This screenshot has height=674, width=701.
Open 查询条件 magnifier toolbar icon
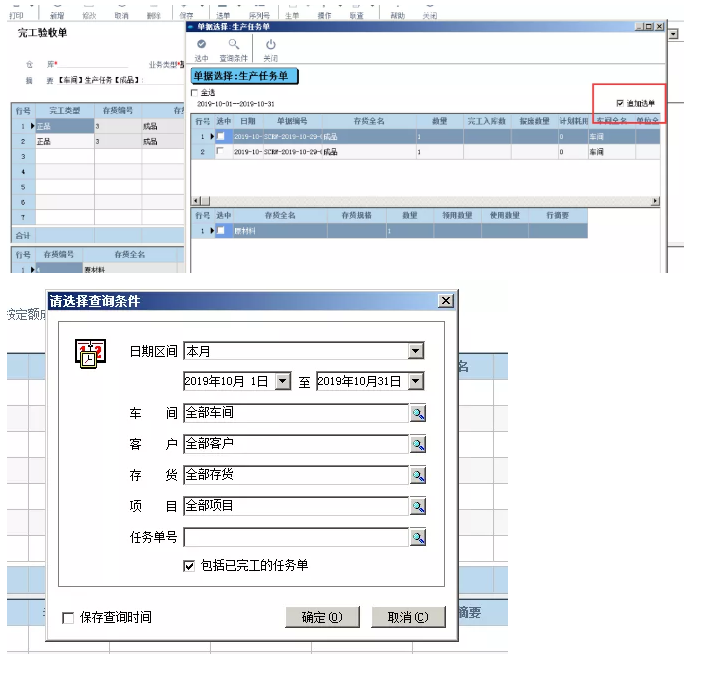[x=234, y=45]
